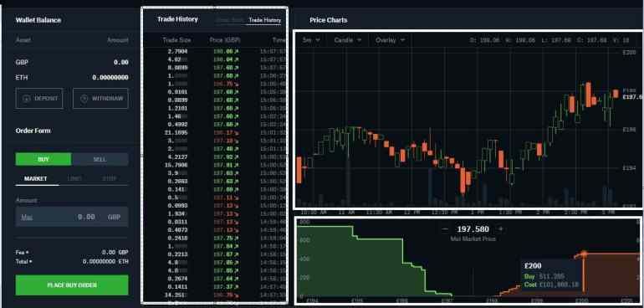Click the Fee value 0.00 GBP
Viewport: 644px width, 308px height.
tap(115, 253)
